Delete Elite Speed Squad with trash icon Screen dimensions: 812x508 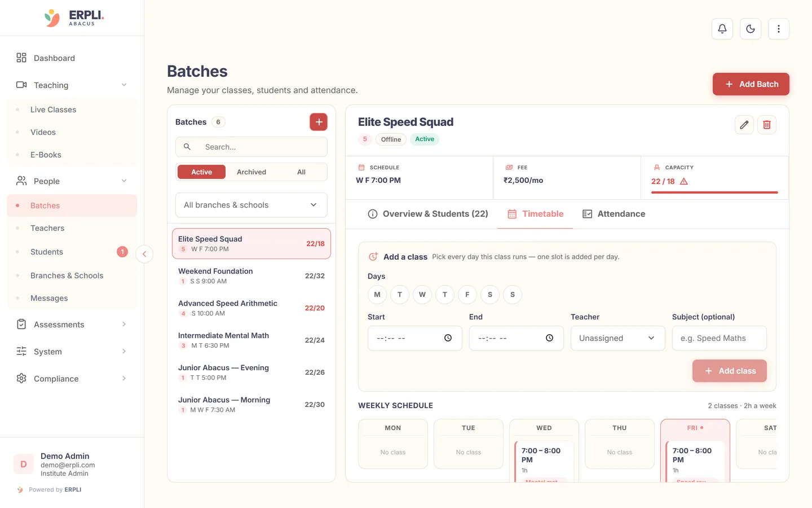tap(767, 125)
